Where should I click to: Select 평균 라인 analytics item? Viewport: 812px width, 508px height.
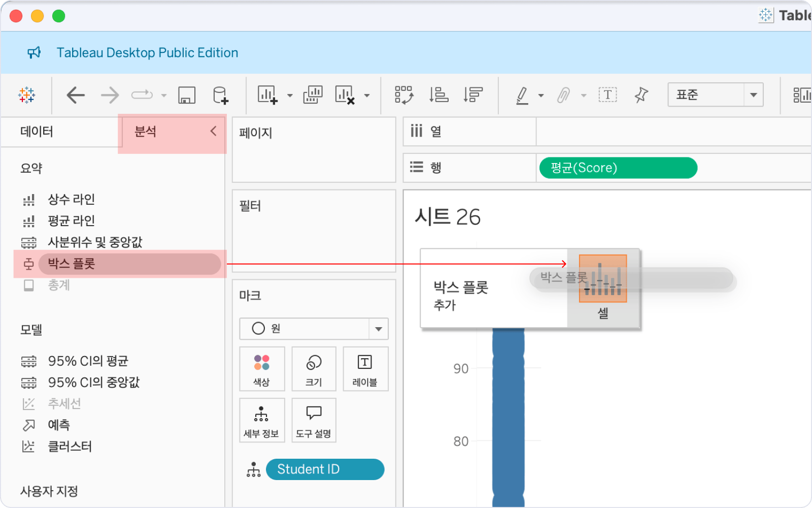point(72,221)
